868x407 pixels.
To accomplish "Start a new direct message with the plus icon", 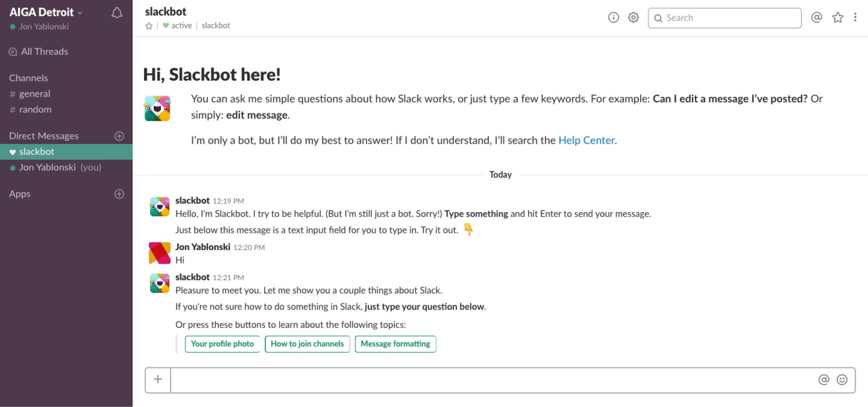I will pos(118,136).
